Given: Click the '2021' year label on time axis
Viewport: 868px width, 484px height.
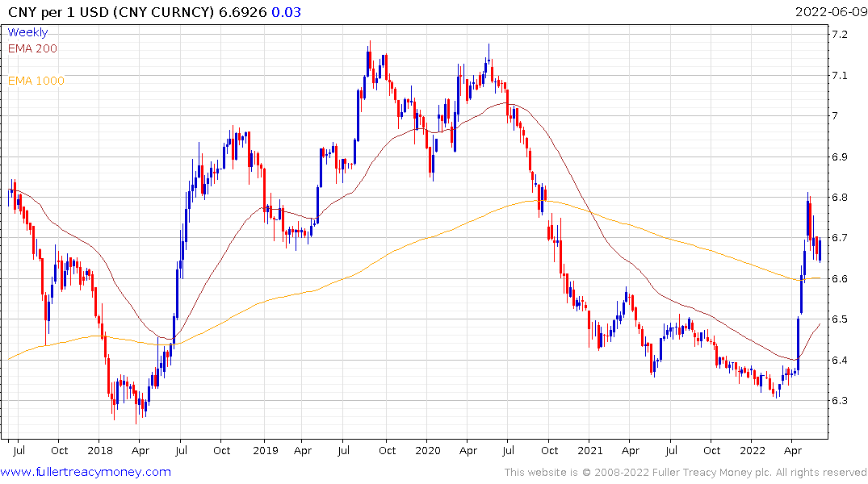Looking at the screenshot, I should tap(590, 451).
